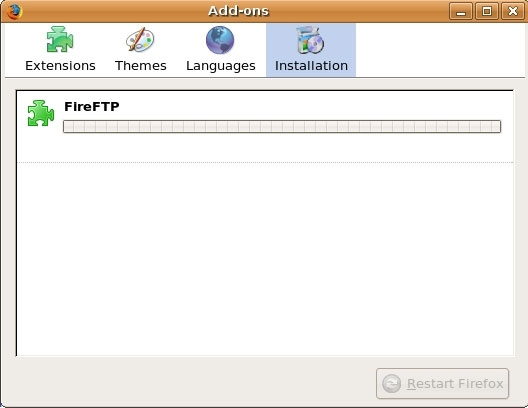
Task: Select the FireFTP add-on name
Action: 92,106
